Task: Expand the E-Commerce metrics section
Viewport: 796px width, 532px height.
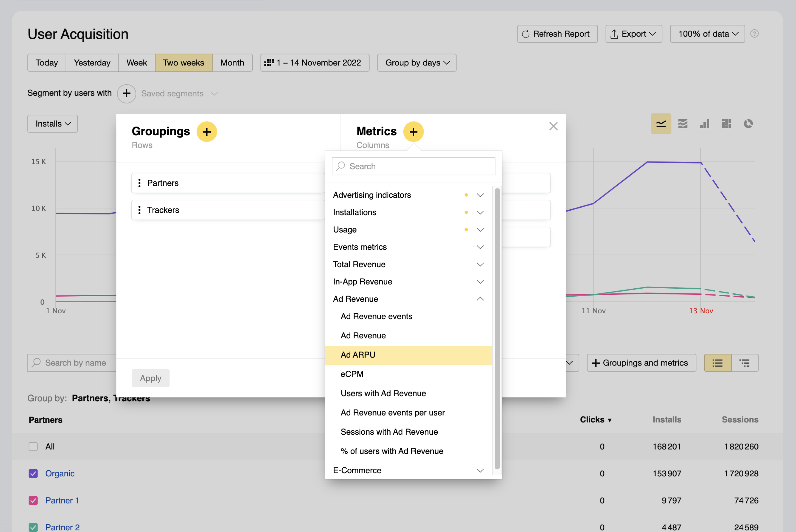Action: pos(480,470)
